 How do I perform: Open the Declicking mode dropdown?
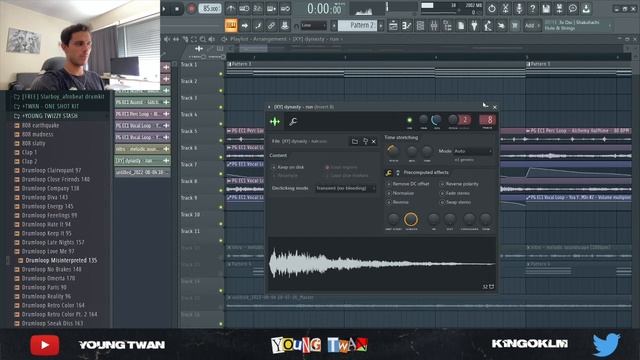(x=345, y=188)
